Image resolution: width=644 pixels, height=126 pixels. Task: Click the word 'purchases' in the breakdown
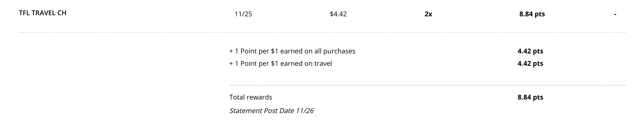[x=339, y=51]
